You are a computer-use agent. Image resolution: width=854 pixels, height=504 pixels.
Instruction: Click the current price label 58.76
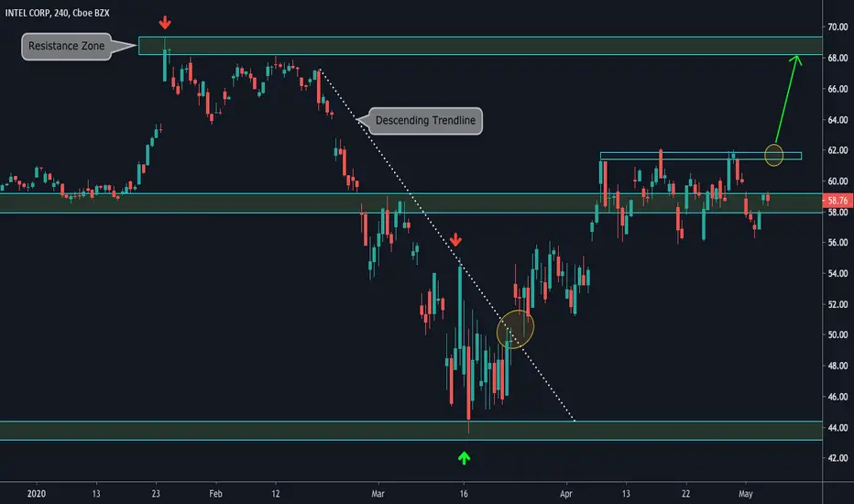838,201
